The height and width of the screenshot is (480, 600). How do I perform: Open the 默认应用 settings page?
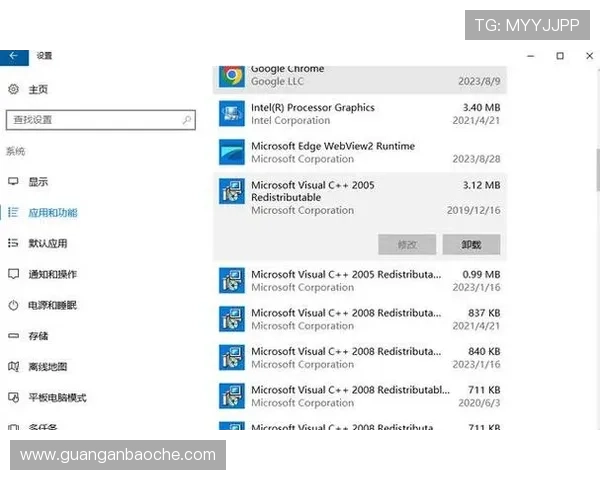[47, 243]
